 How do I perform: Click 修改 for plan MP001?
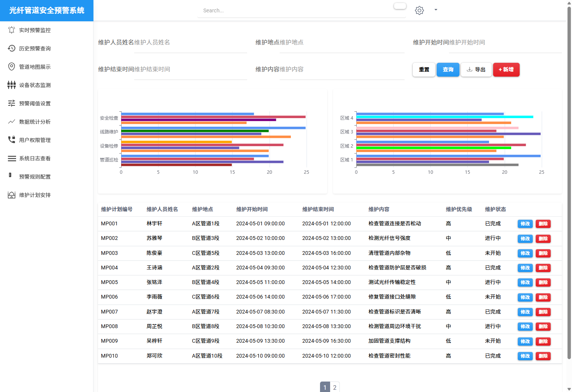coord(525,224)
